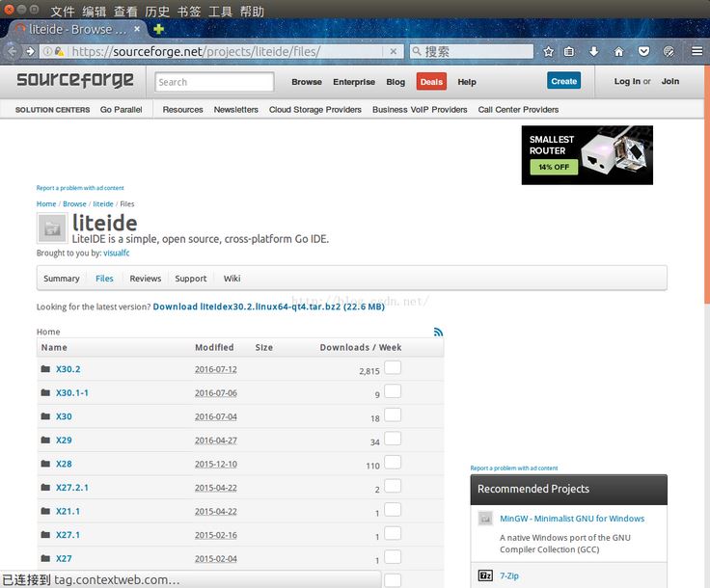Click the stop loading X in the address bar
The height and width of the screenshot is (588, 710).
pyautogui.click(x=394, y=51)
